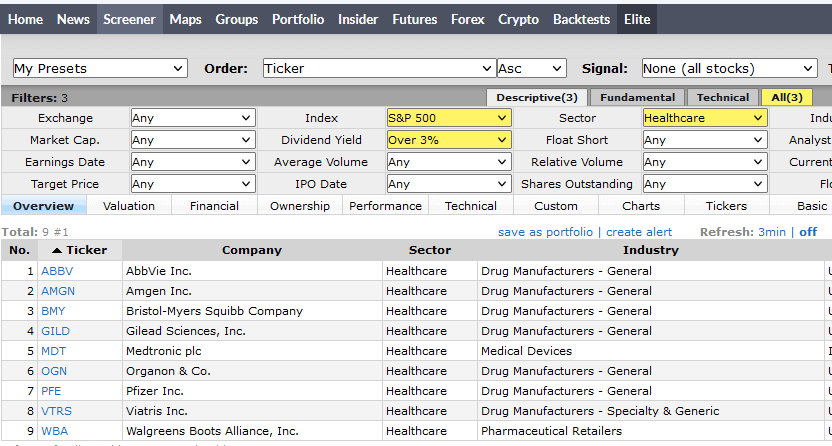Open the Relative Volume filter dropdown
The width and height of the screenshot is (832, 446).
[x=705, y=162]
